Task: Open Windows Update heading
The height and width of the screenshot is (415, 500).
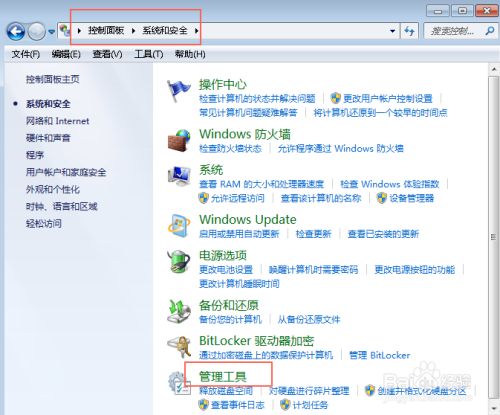Action: pyautogui.click(x=248, y=220)
